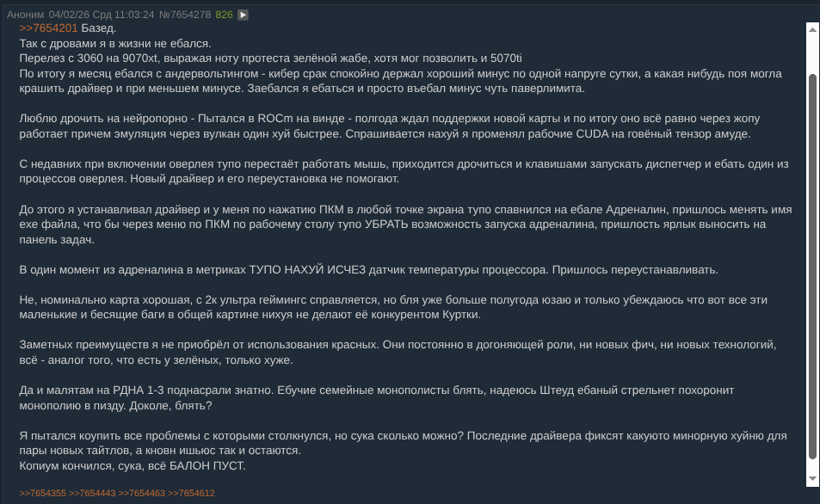Click the scrollbar up arrow
Viewport: 820px width, 504px height.
click(x=811, y=28)
